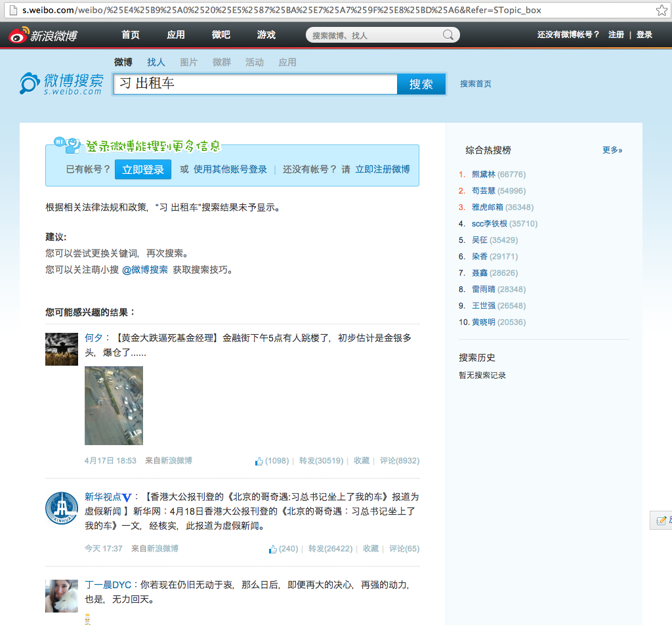This screenshot has width=672, height=625.
Task: Click 转发(30519) on 何夕's post
Action: (x=322, y=461)
